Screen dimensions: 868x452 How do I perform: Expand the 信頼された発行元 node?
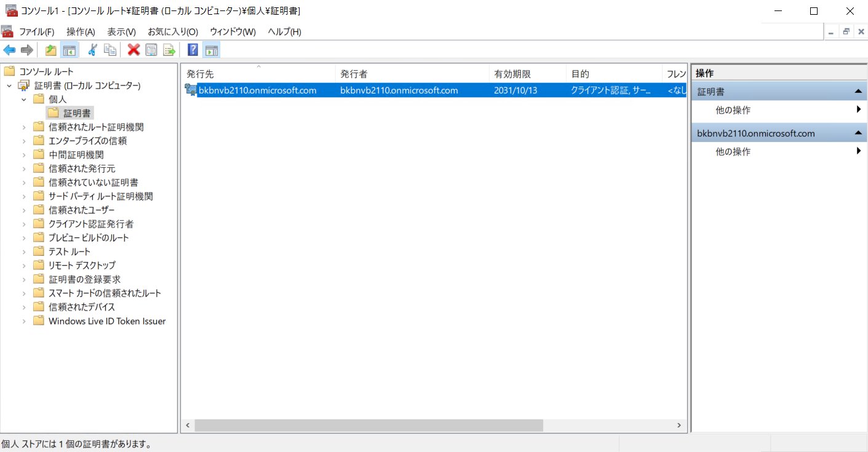click(24, 169)
